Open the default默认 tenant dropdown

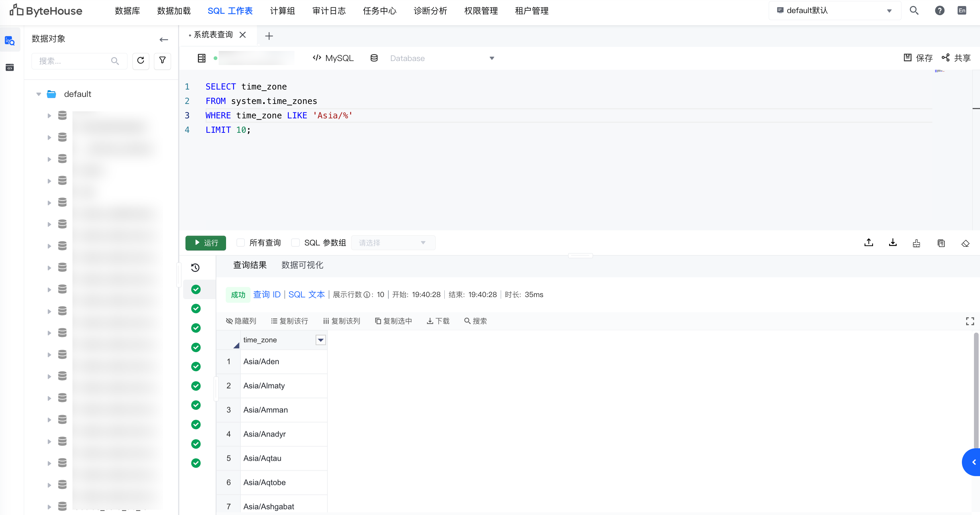coord(834,11)
